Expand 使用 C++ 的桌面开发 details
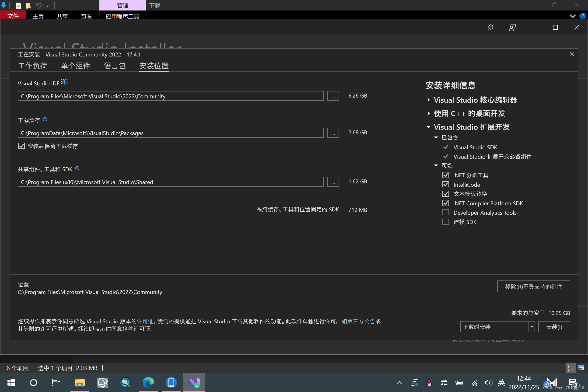 tap(429, 113)
